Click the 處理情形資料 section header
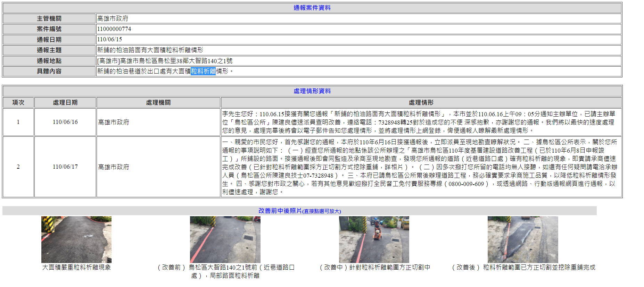644x287 pixels. tap(312, 91)
